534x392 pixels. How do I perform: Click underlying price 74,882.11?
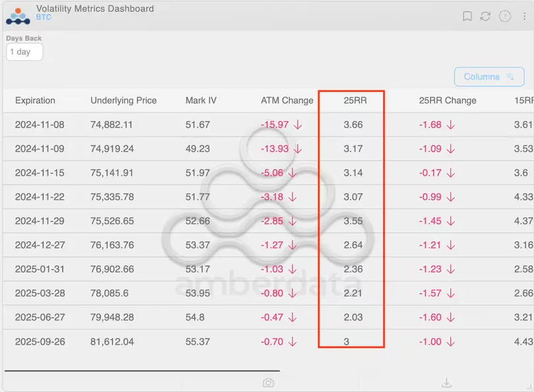(111, 124)
